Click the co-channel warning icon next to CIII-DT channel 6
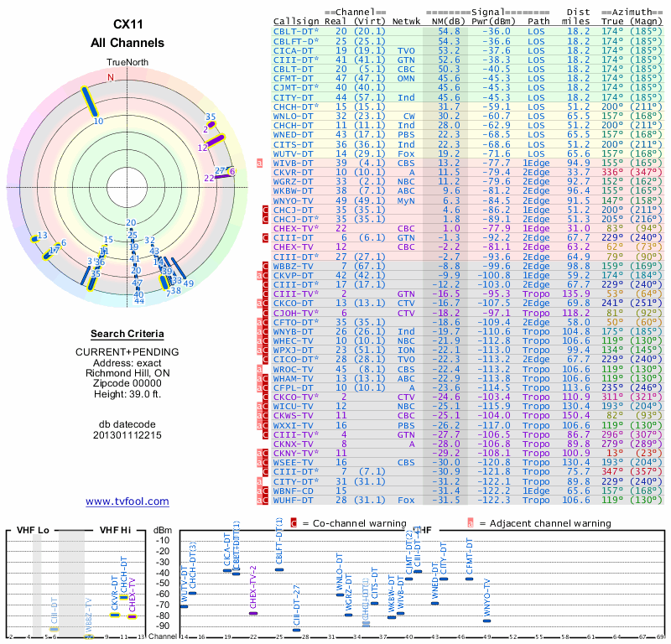This screenshot has width=671, height=644. 265,237
